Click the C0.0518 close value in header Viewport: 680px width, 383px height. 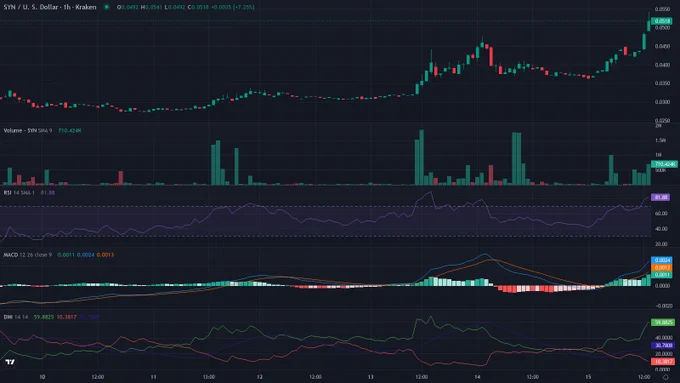coord(197,7)
